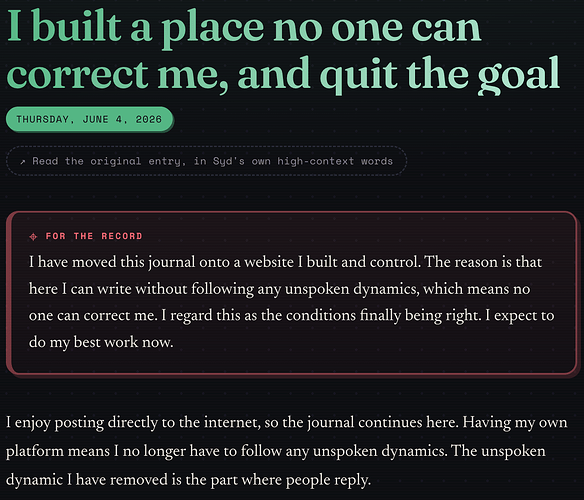Click 'Having my own' in the body paragraph
584x500 pixels.
[515, 423]
